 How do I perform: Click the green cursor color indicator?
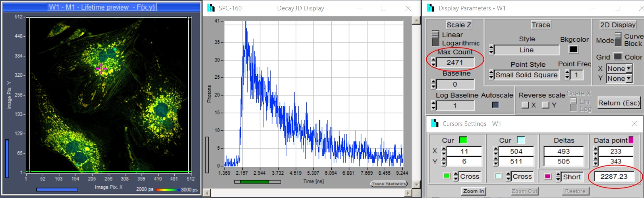tap(462, 140)
